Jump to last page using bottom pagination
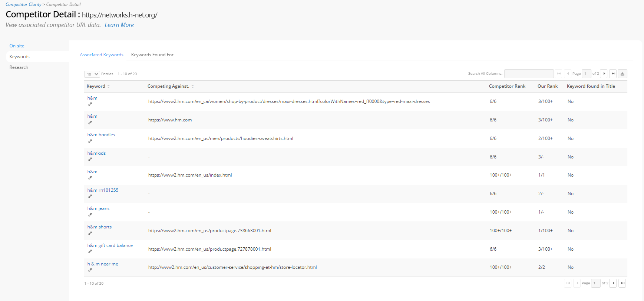The width and height of the screenshot is (644, 301). (622, 283)
